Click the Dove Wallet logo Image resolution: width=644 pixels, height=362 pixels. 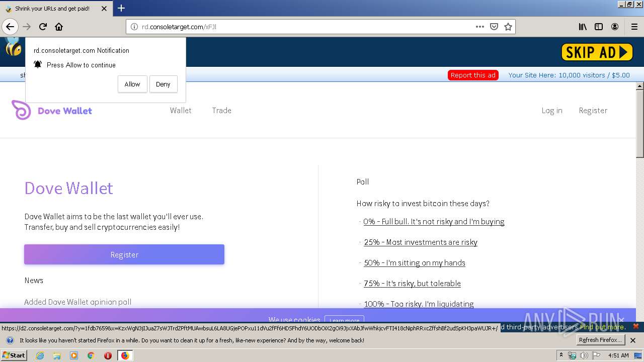(52, 110)
